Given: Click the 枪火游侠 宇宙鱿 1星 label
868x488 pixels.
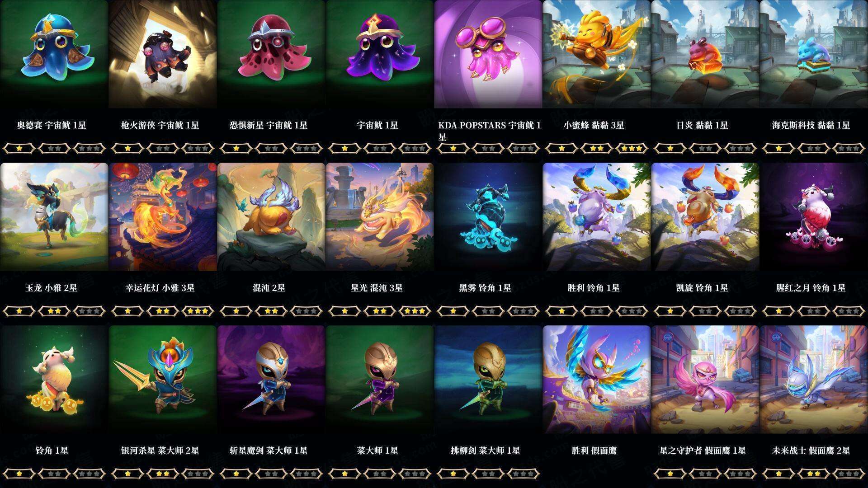Looking at the screenshot, I should [160, 125].
